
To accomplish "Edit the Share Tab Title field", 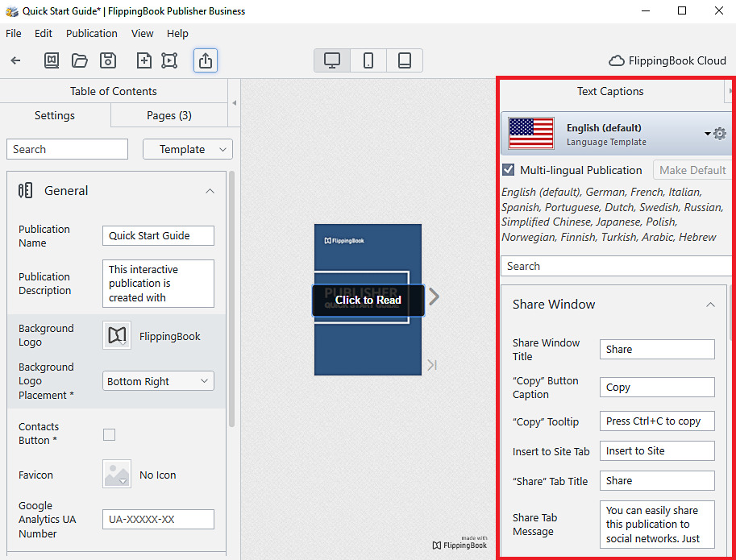I will pyautogui.click(x=657, y=481).
